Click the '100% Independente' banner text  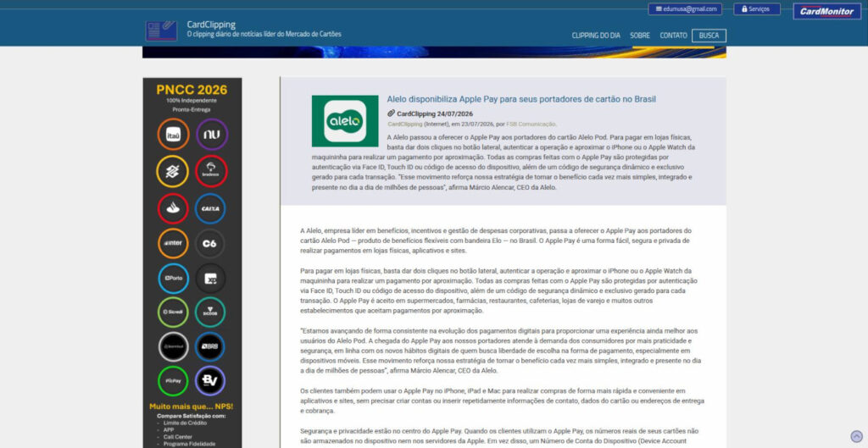(192, 101)
